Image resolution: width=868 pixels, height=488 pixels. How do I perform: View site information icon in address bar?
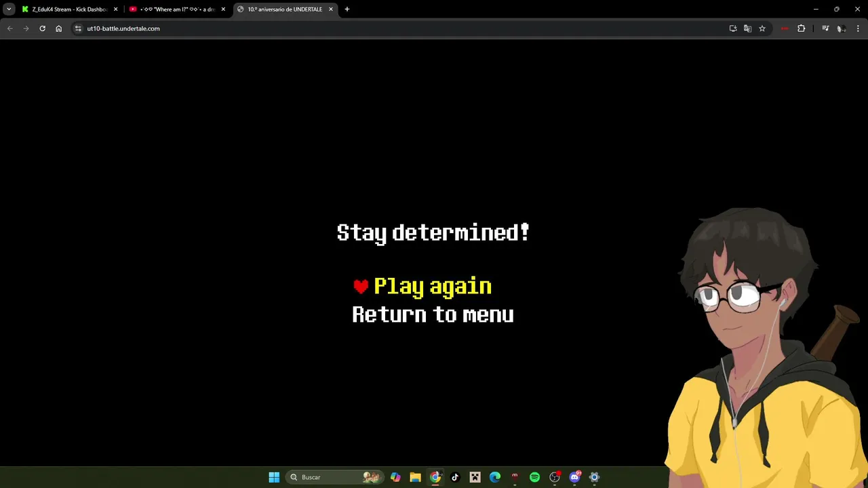(78, 28)
